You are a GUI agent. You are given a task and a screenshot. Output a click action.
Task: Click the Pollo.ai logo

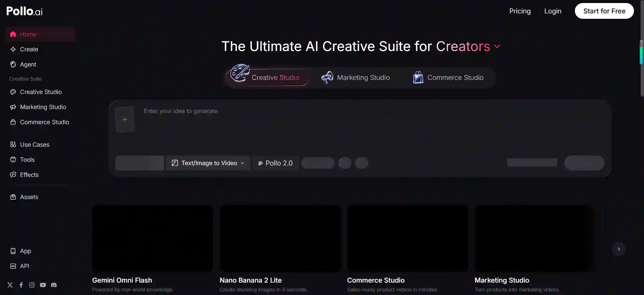[x=24, y=11]
